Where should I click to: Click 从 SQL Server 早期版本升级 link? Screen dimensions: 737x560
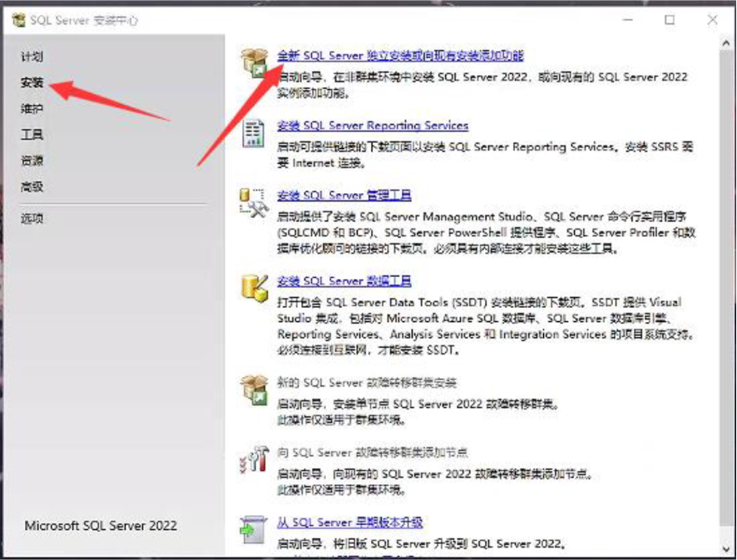click(x=350, y=523)
